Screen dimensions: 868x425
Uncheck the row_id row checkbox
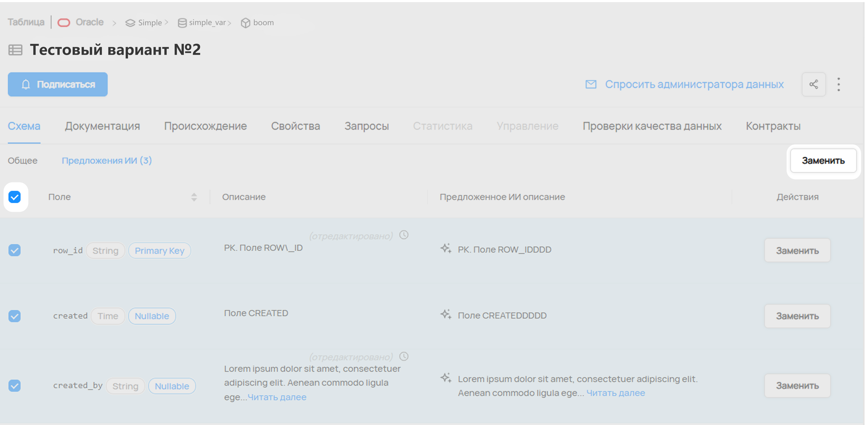point(15,250)
